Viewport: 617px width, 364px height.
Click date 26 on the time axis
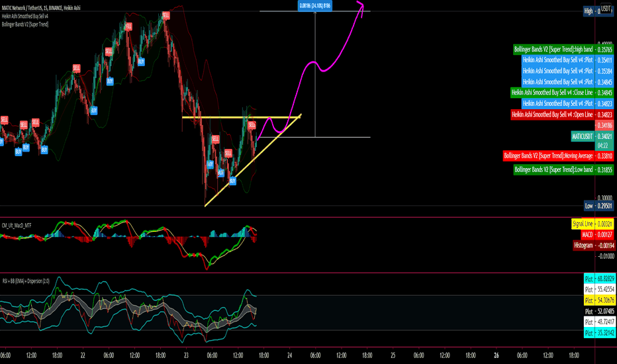pyautogui.click(x=497, y=355)
